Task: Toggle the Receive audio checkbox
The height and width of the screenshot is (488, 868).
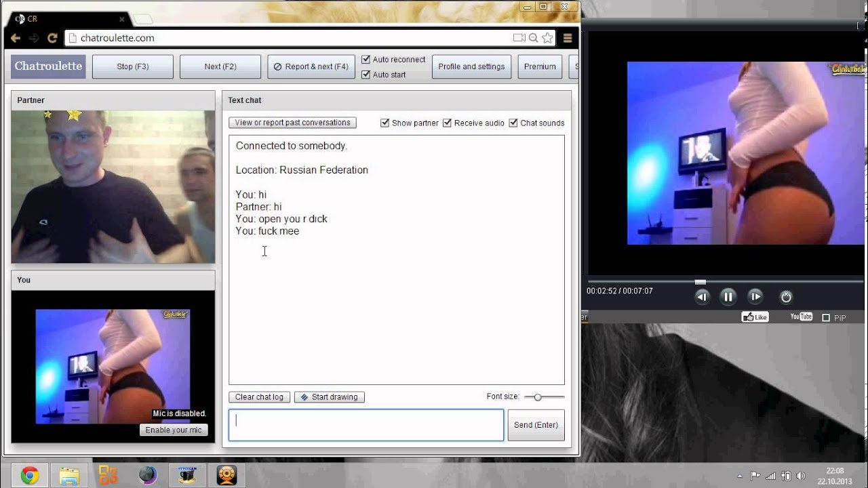Action: pyautogui.click(x=448, y=123)
